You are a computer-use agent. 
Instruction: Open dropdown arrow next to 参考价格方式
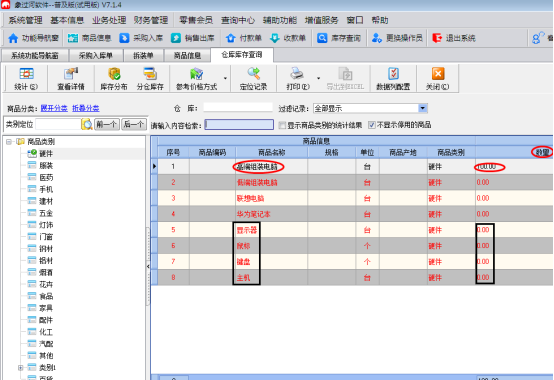(225, 78)
